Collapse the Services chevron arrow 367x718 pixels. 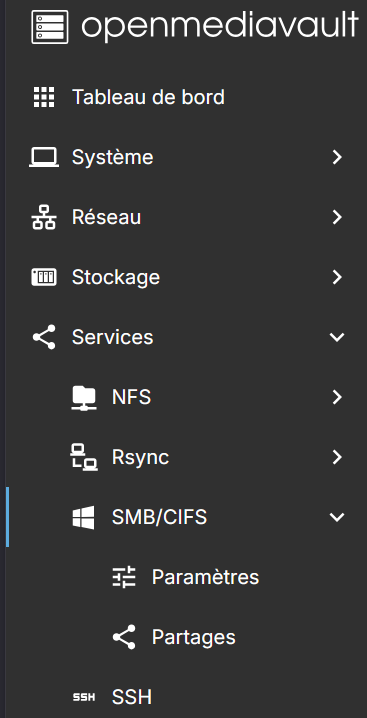click(337, 337)
